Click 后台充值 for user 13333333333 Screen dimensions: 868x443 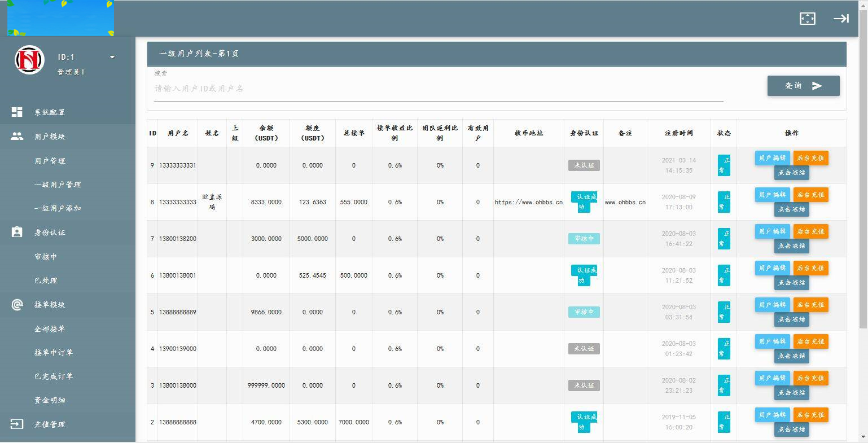point(810,195)
